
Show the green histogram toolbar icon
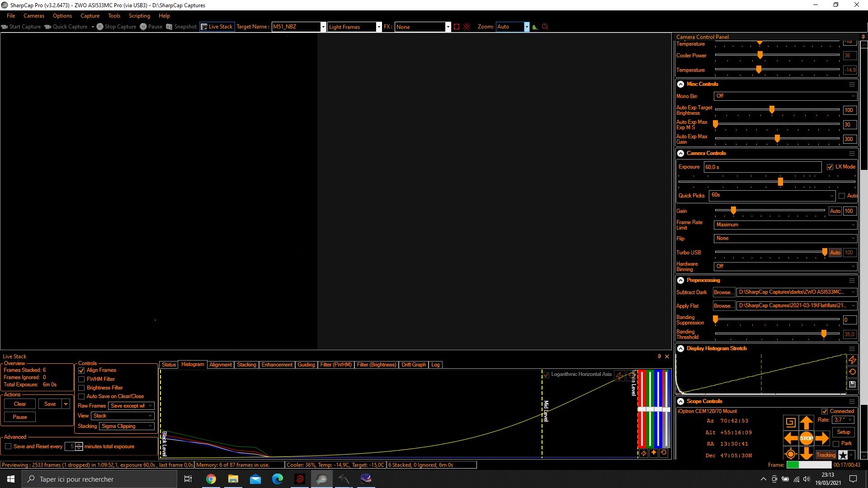535,27
